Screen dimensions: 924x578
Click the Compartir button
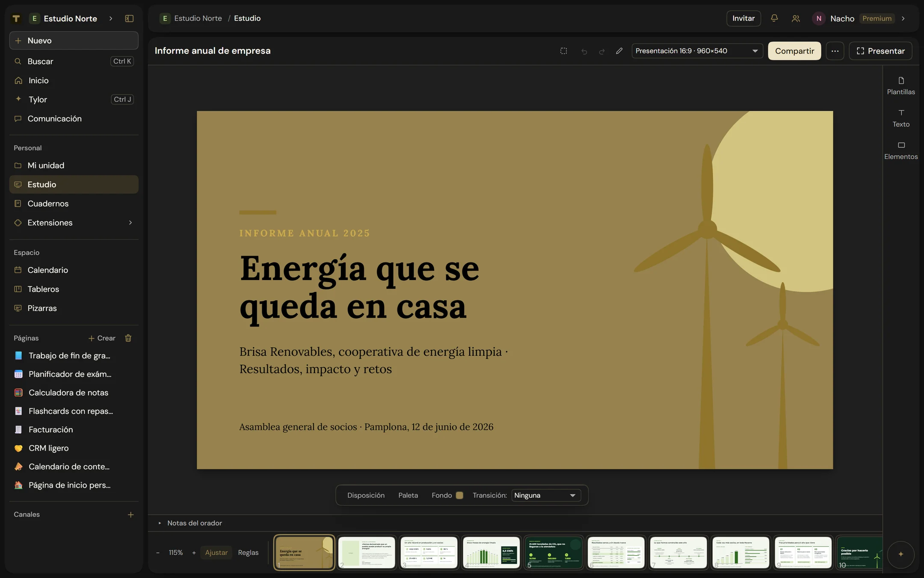794,51
